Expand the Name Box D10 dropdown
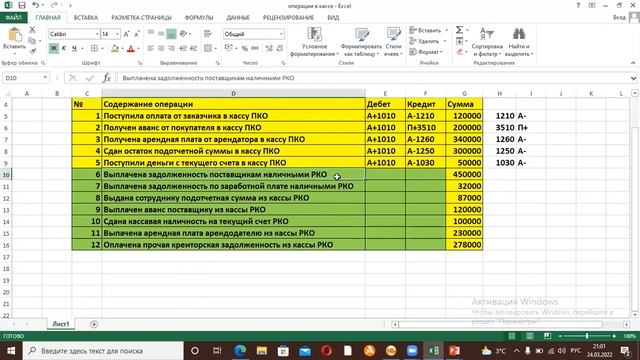The image size is (640, 360). (45, 78)
